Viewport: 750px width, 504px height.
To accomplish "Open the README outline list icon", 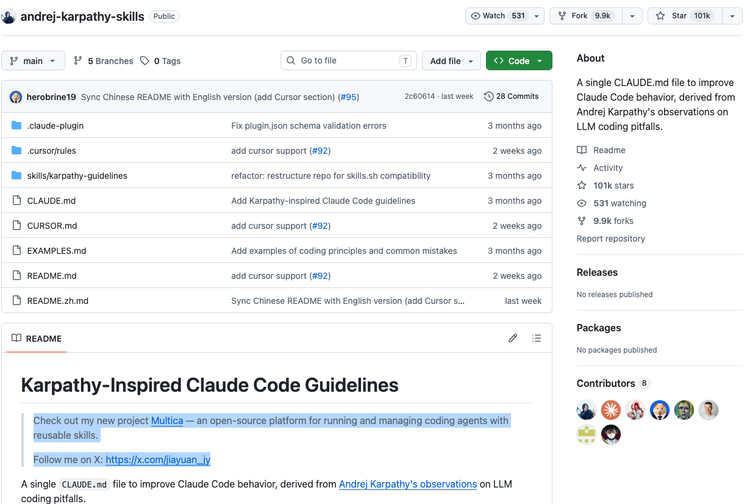I will click(537, 338).
